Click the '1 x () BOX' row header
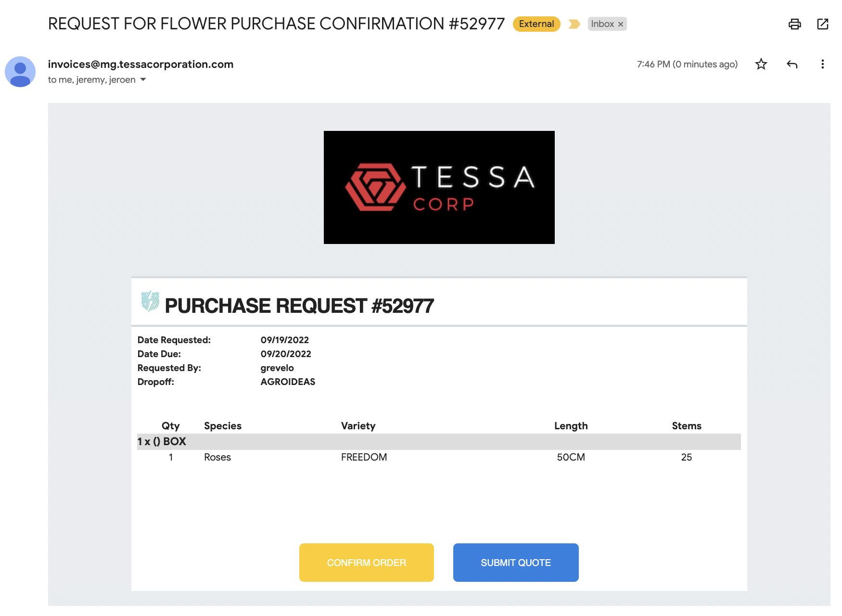This screenshot has height=616, width=842. 162,441
